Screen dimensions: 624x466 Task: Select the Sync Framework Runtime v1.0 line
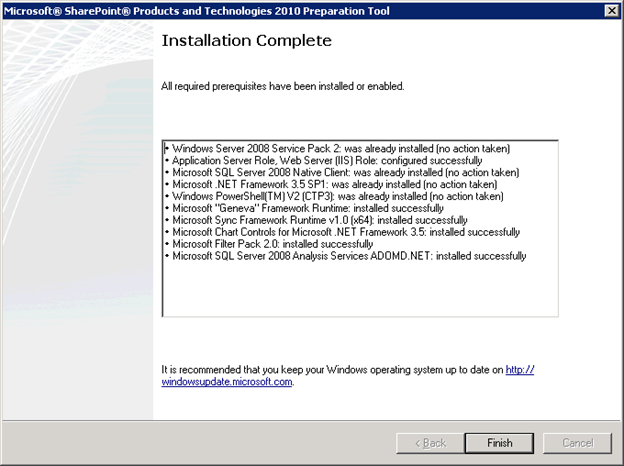click(x=320, y=220)
